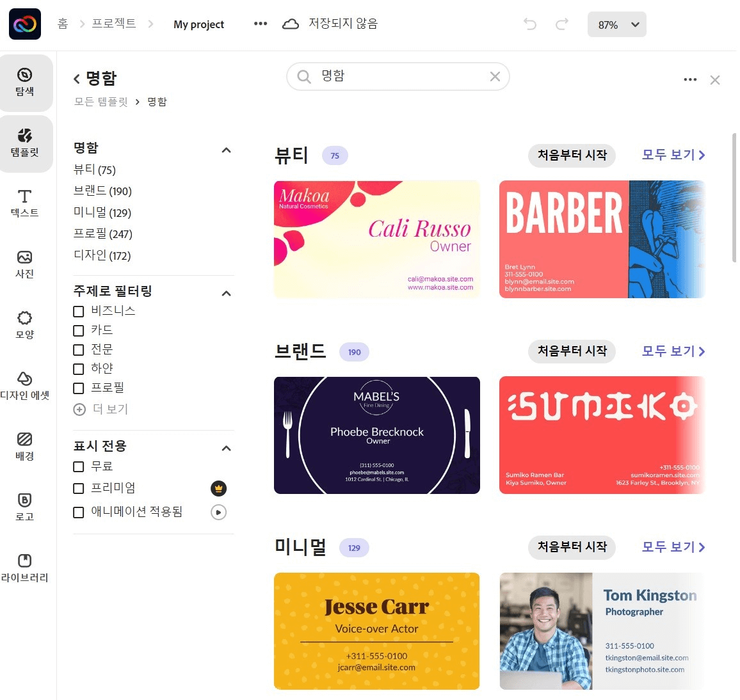The width and height of the screenshot is (740, 700).
Task: Select 뷰티 (75) category
Action: coord(95,170)
